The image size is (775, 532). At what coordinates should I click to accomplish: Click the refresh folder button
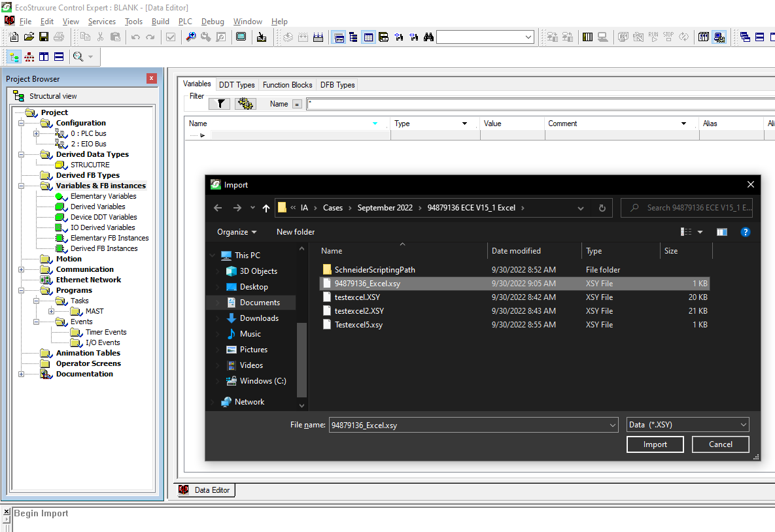[602, 208]
